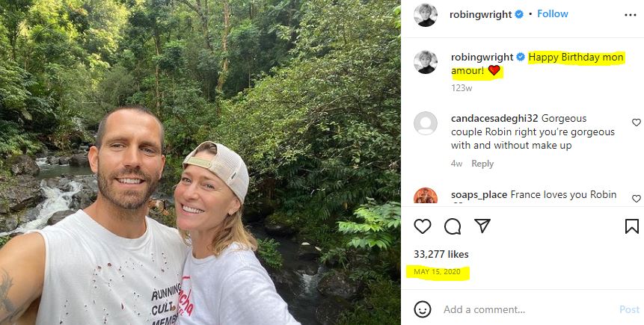
Task: Share post with paper plane icon
Action: [482, 226]
